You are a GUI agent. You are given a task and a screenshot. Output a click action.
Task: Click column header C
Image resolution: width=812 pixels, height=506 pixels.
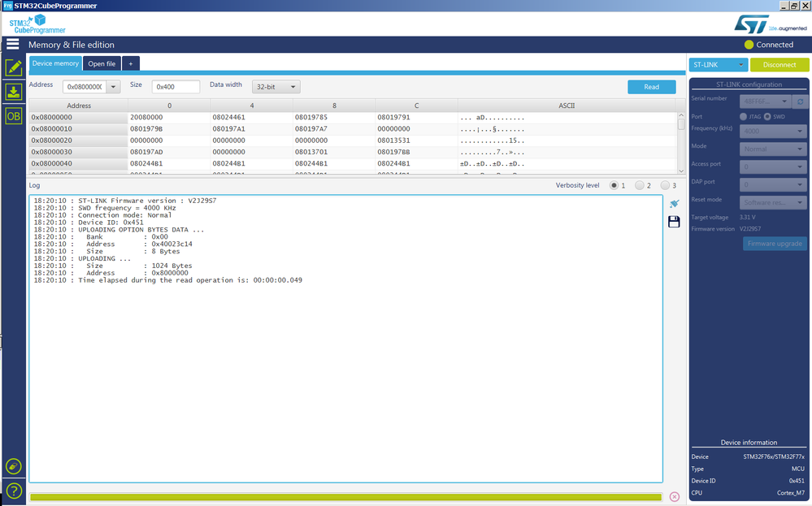coord(416,106)
